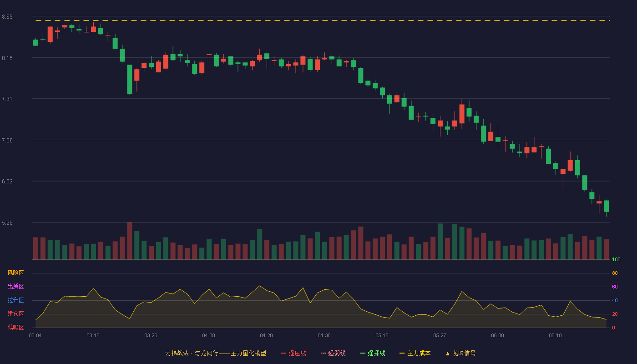Click the 03-16 date label
Viewport: 637px width, 364px height.
tap(93, 335)
